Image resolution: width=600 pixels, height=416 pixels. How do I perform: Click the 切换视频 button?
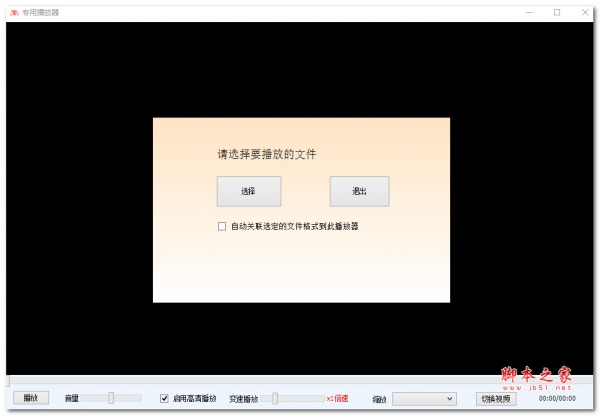coord(496,399)
